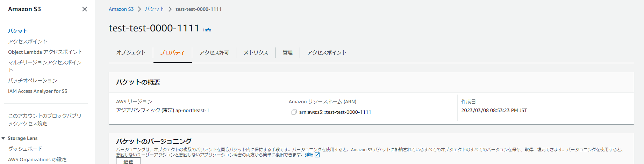This screenshot has width=644, height=164.
Task: Open AWS Organizations の設定 link
Action: (37, 159)
